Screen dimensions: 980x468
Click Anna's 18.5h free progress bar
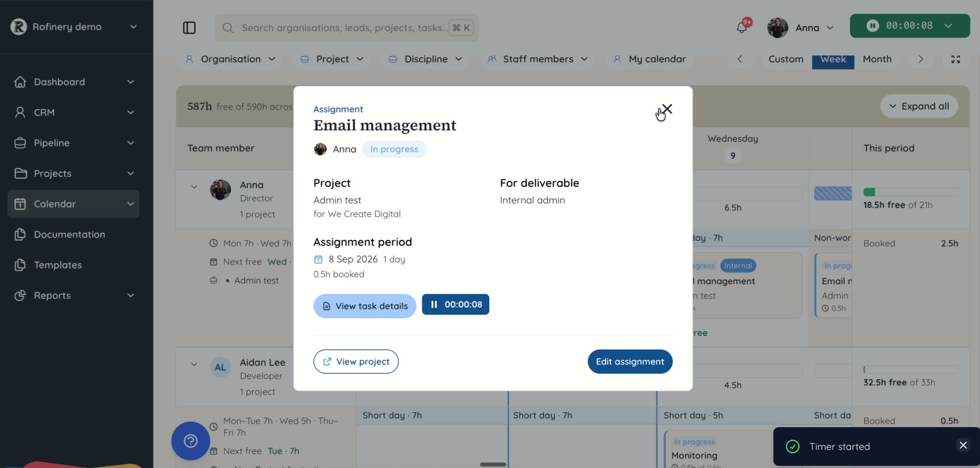[911, 192]
